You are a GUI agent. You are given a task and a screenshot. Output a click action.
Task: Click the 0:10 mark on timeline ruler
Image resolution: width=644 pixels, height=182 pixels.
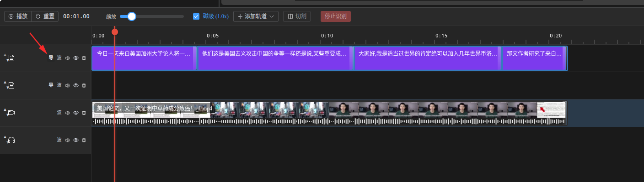point(327,35)
